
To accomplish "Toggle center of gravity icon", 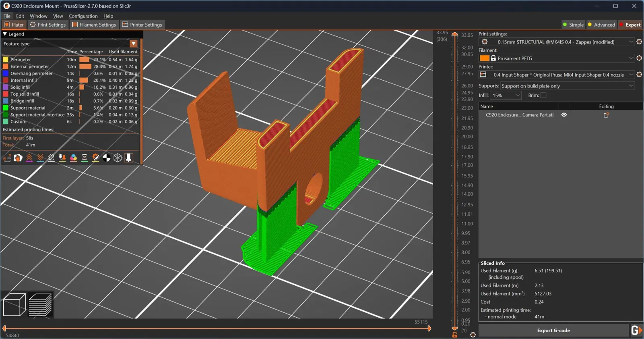I will [x=107, y=158].
